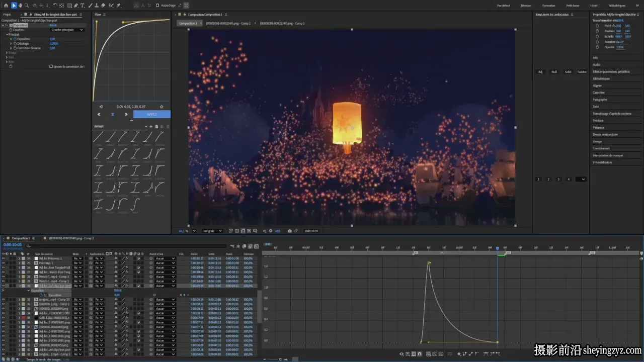The width and height of the screenshot is (644, 362).
Task: Click the APPLY button in Flow
Action: (152, 114)
